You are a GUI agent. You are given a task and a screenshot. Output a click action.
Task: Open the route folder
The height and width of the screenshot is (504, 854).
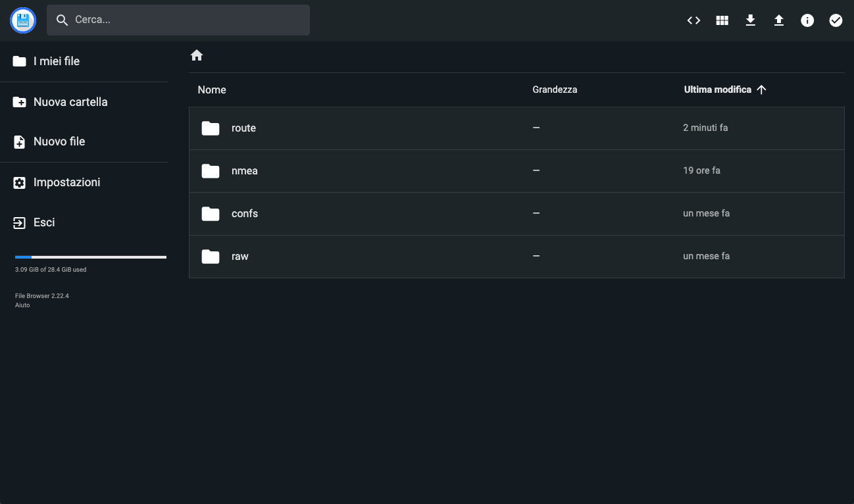point(243,128)
